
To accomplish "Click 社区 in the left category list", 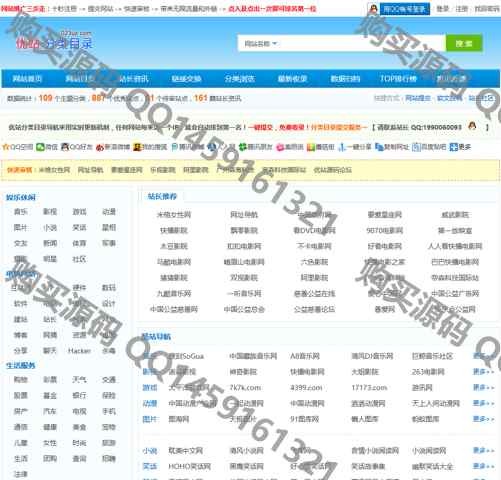I will coord(79,259).
